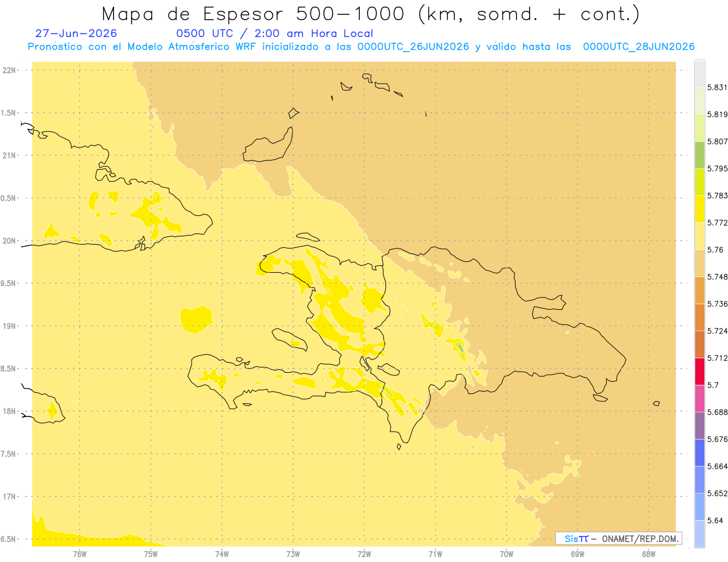
Task: Click the legend value 5.7
Action: [713, 385]
